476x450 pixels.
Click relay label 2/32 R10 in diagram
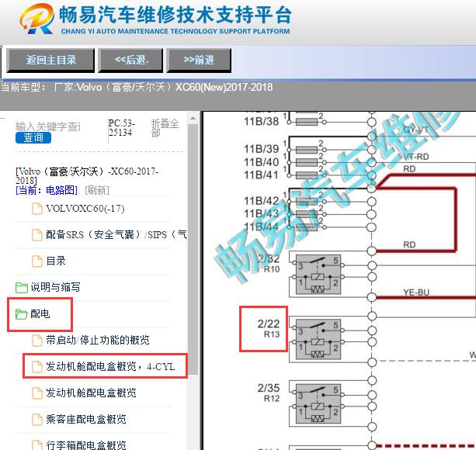point(269,264)
